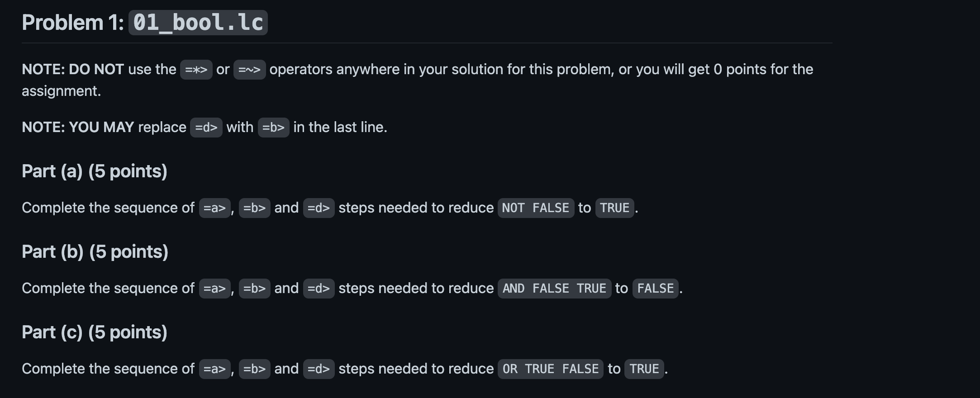980x398 pixels.
Task: Click the NOTE: YOU MAY bold text
Action: [x=78, y=127]
